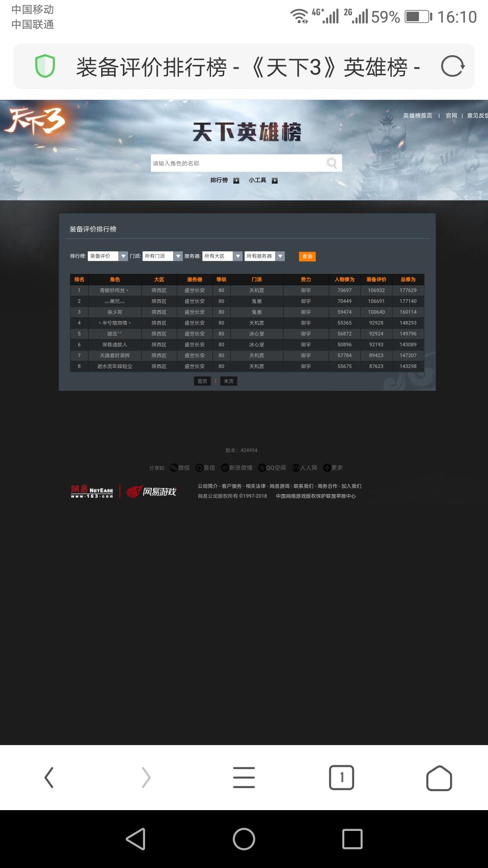The height and width of the screenshot is (868, 488).
Task: Open character 逝水流年燥轻尘 in rank 8
Action: pyautogui.click(x=115, y=366)
